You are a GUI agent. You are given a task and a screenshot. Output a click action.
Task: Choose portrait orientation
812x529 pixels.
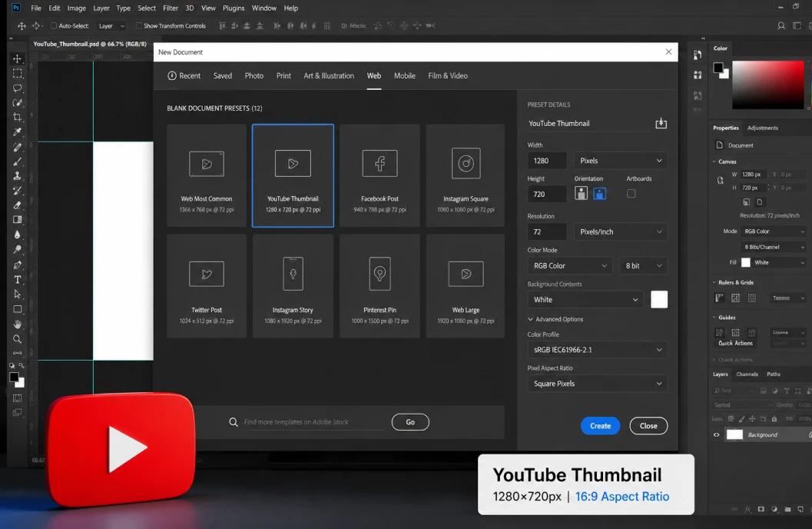(581, 194)
